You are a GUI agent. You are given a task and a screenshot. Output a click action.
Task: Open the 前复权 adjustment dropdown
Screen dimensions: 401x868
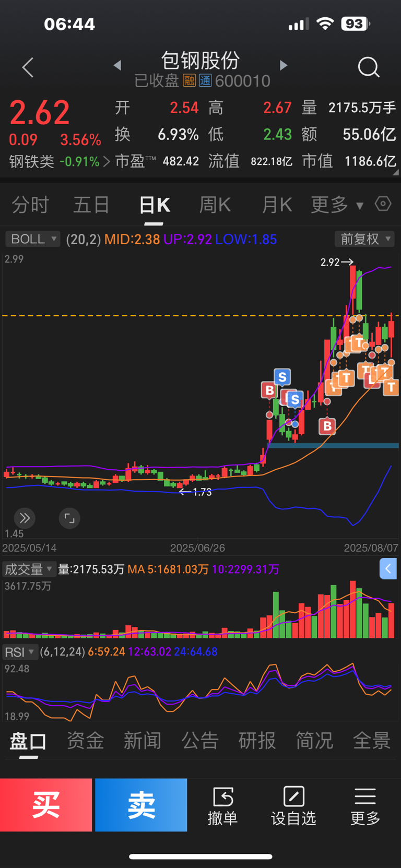364,239
